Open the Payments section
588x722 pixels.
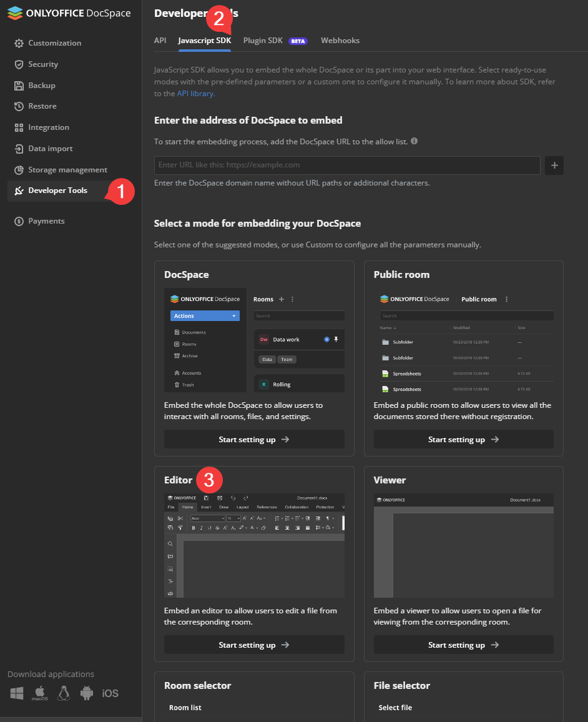[x=46, y=222]
